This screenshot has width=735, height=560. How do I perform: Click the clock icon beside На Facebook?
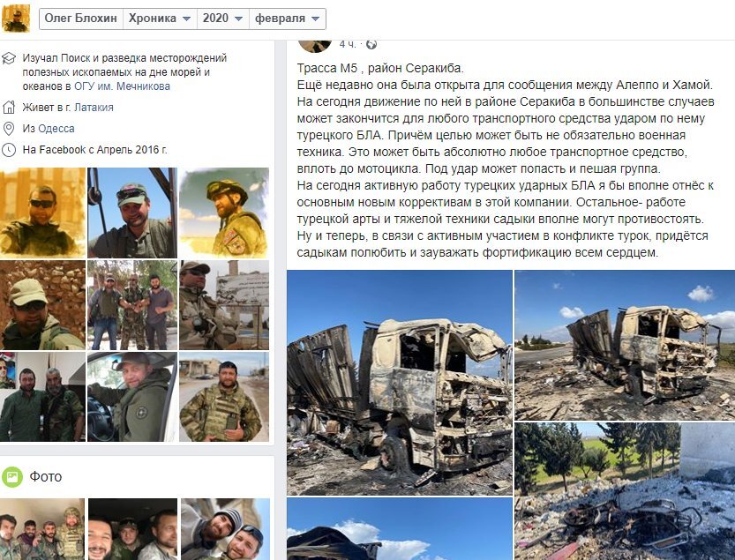click(x=9, y=150)
